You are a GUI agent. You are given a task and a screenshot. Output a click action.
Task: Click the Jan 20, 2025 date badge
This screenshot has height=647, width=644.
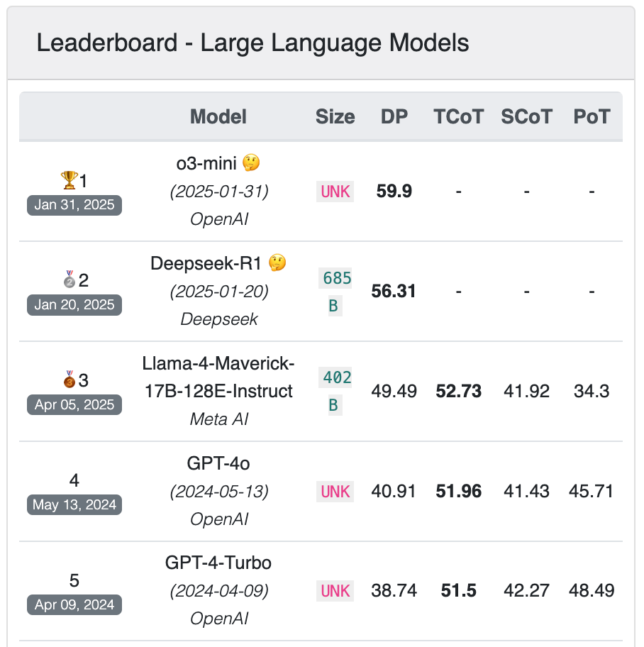[x=74, y=305]
